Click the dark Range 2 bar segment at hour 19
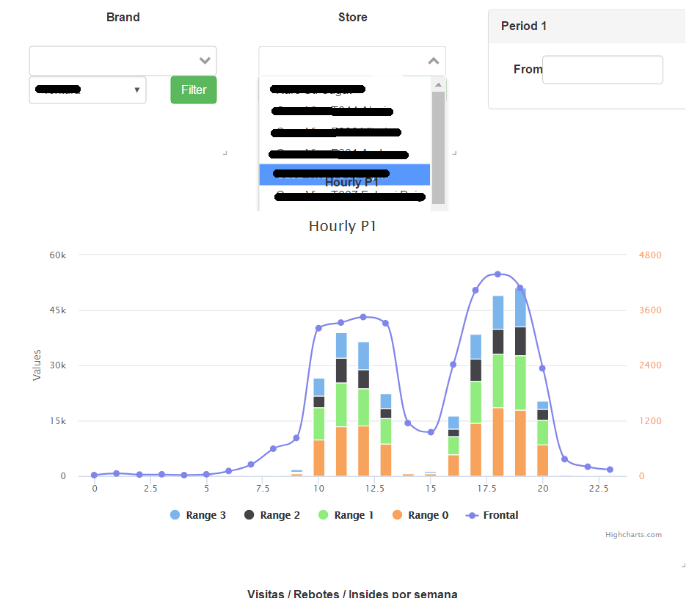This screenshot has width=700, height=598. [520, 341]
